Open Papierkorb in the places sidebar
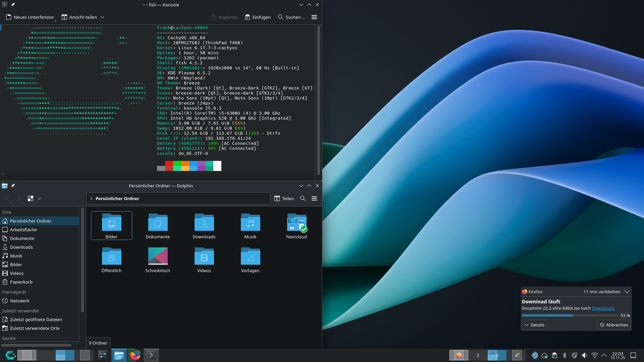This screenshot has height=362, width=644. click(40, 282)
